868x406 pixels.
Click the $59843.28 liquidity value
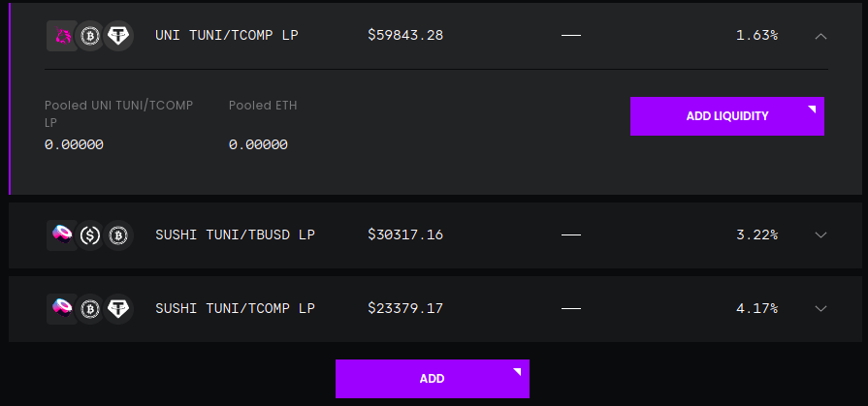click(x=405, y=36)
